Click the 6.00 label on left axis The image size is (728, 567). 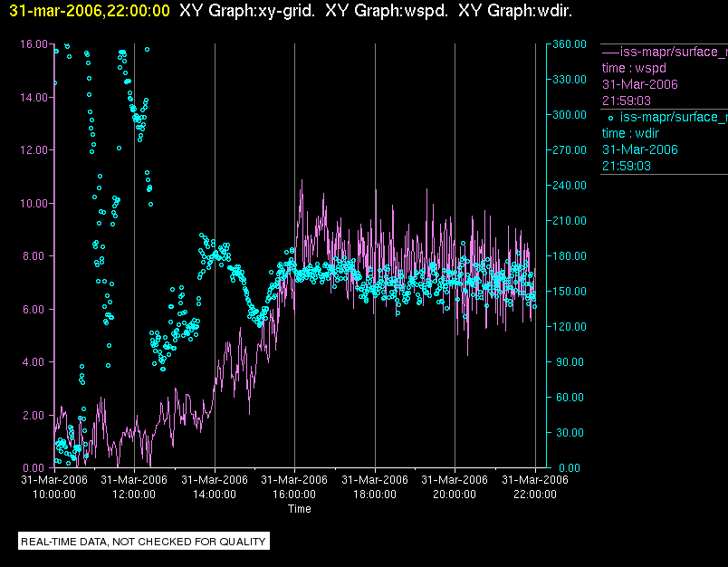35,309
